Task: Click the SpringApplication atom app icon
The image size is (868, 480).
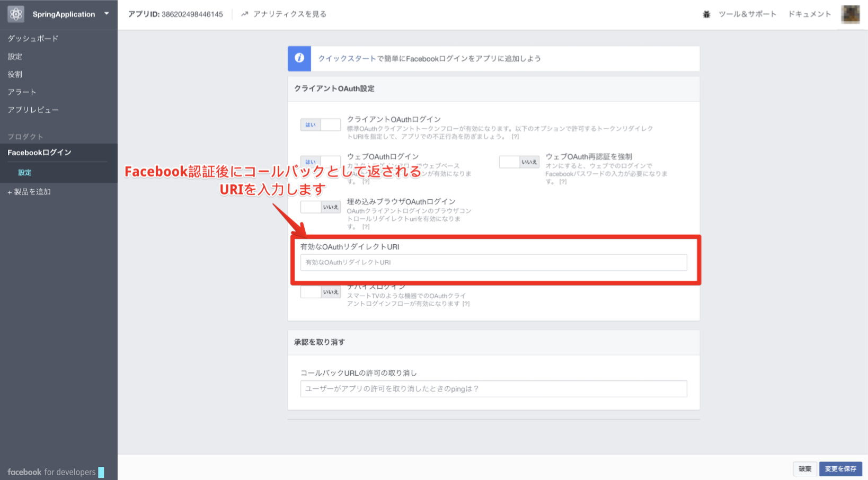Action: [x=16, y=14]
